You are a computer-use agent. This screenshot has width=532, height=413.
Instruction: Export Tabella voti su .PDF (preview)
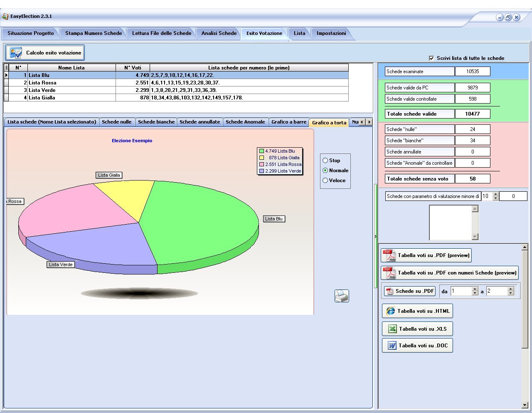pos(426,255)
